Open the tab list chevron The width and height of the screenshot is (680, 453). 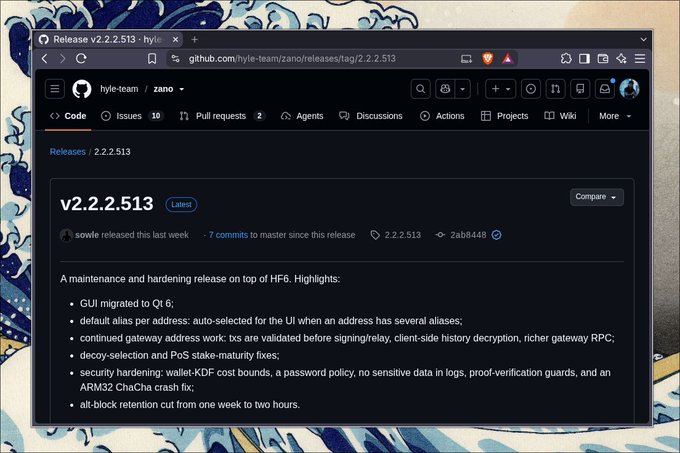[x=644, y=39]
